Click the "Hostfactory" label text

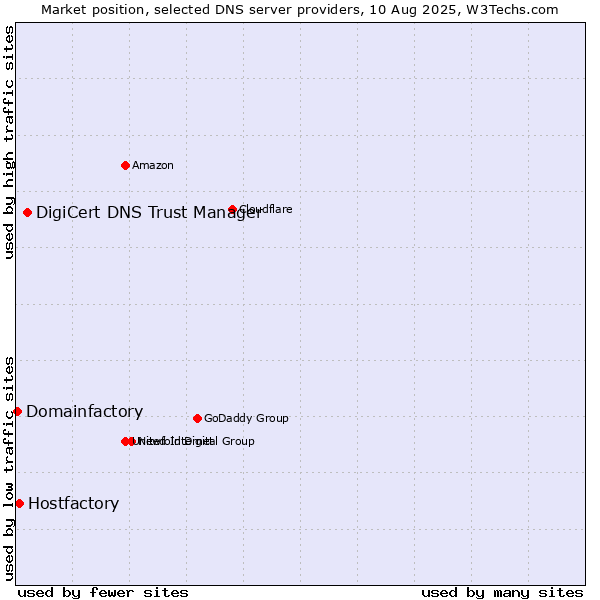73,504
